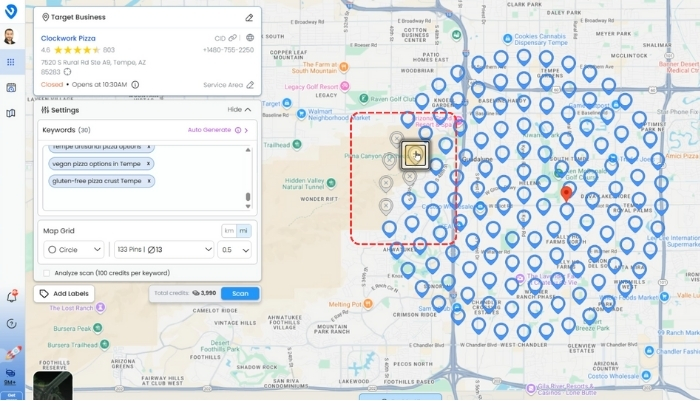Click the Raven Golf Club marker
Viewport: 700px width, 401px height.
(364, 98)
